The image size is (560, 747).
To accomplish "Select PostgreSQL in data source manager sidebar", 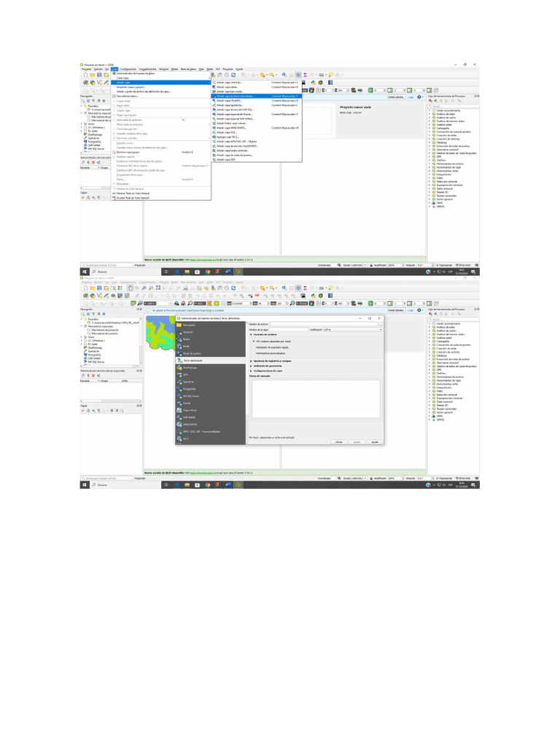I will pyautogui.click(x=211, y=389).
